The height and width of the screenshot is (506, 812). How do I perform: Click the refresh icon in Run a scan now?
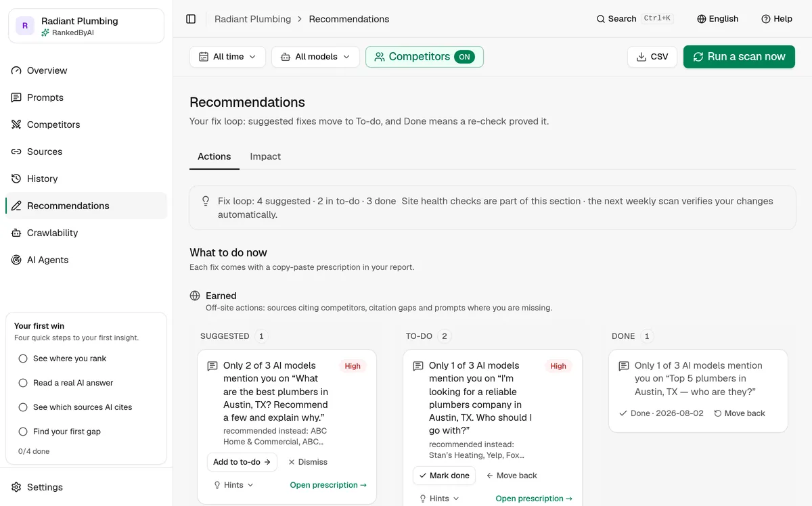coord(698,57)
